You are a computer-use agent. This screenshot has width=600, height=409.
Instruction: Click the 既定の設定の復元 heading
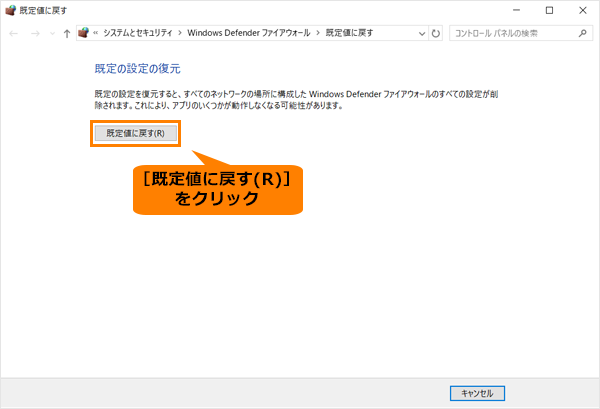(137, 69)
